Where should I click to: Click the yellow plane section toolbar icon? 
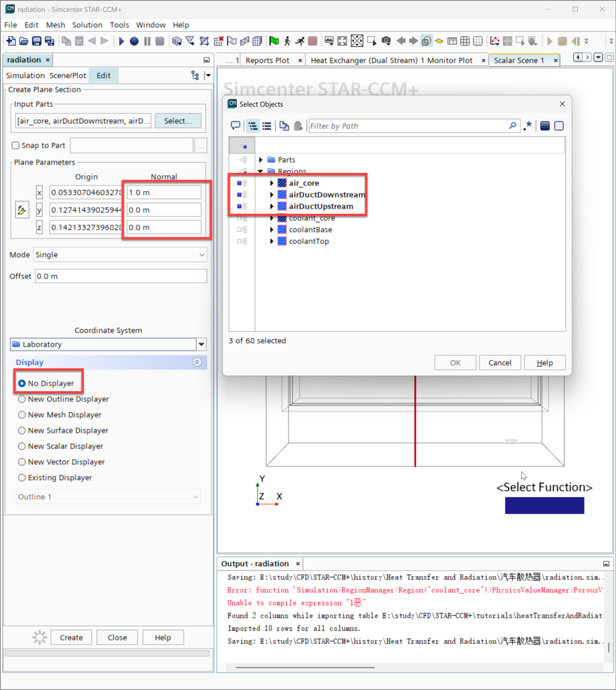pyautogui.click(x=439, y=41)
